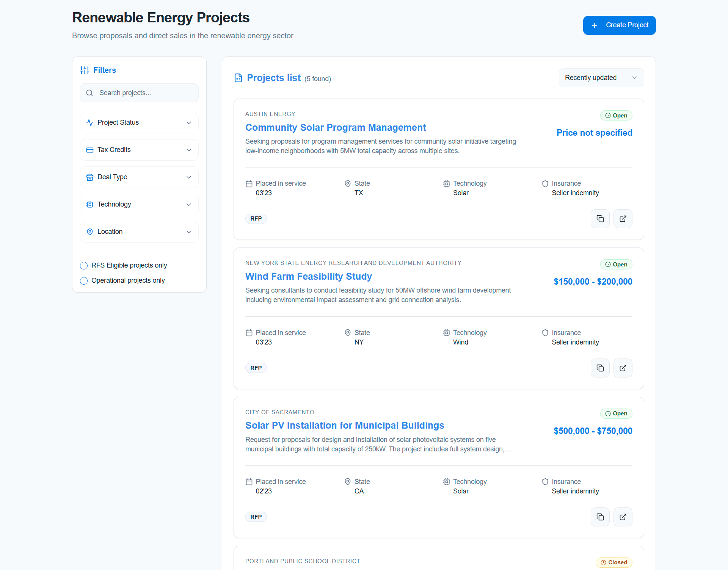This screenshot has width=728, height=570.
Task: Open the Technology filter dropdown
Action: pos(139,204)
